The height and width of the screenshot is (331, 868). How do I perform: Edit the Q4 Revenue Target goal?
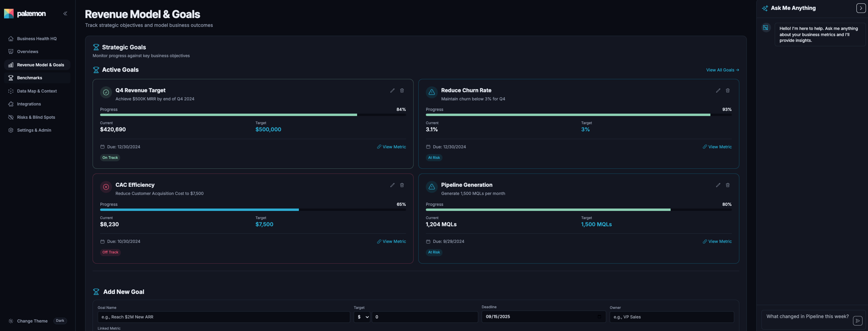pyautogui.click(x=392, y=91)
